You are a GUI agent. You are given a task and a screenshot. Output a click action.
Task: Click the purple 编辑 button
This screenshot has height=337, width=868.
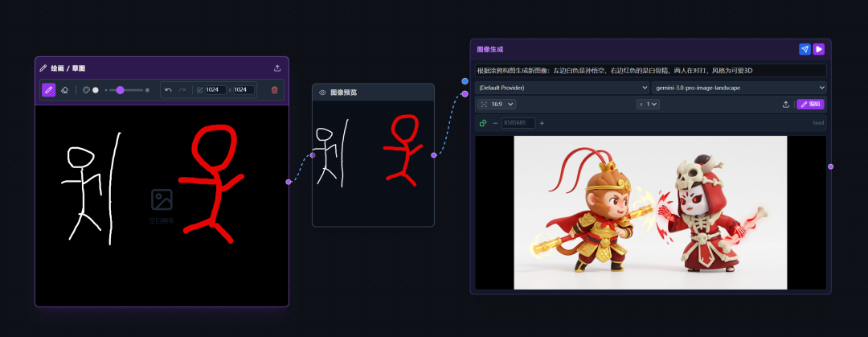pyautogui.click(x=810, y=105)
